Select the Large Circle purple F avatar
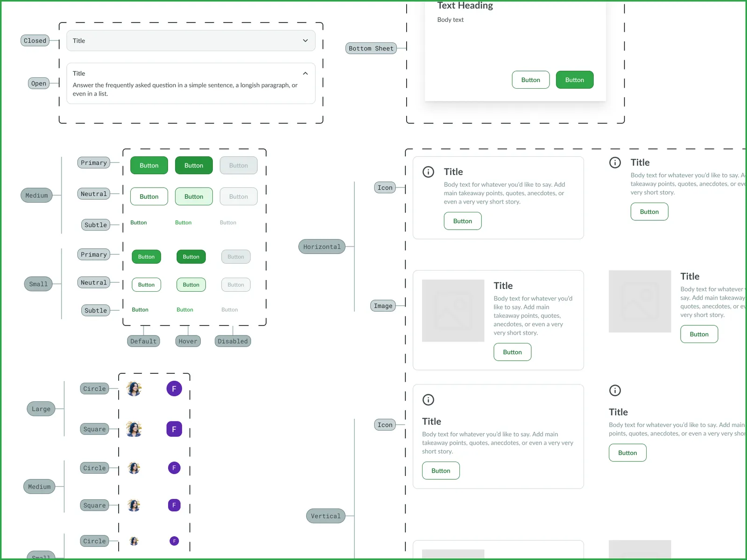The image size is (747, 560). (x=174, y=389)
